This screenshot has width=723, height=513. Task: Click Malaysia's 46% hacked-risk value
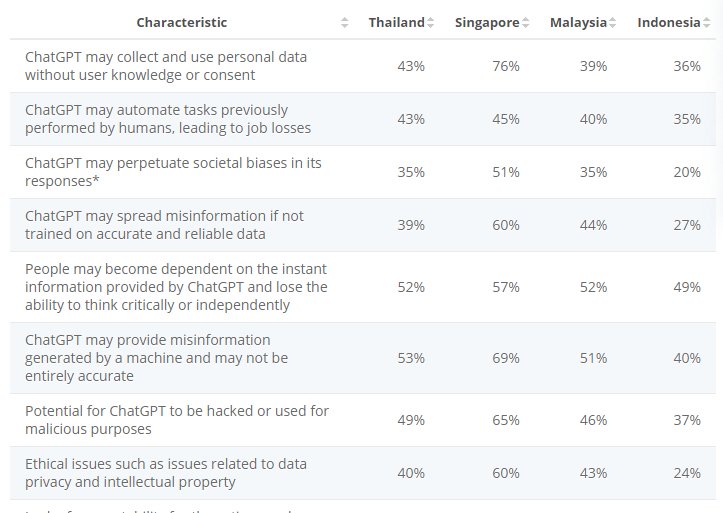(593, 420)
